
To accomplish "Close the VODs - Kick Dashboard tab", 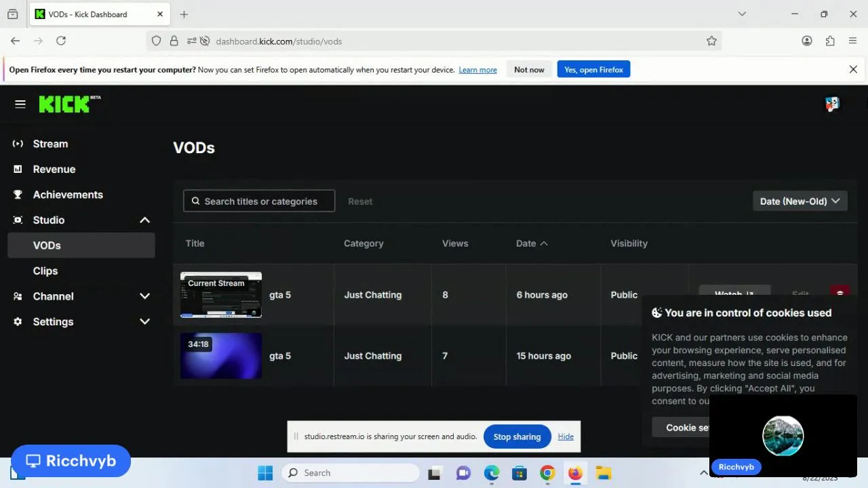I will (160, 14).
